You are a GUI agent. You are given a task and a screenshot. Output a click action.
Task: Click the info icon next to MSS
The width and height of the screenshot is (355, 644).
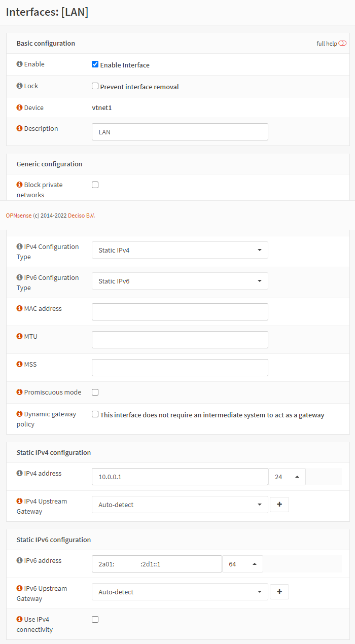tap(19, 365)
